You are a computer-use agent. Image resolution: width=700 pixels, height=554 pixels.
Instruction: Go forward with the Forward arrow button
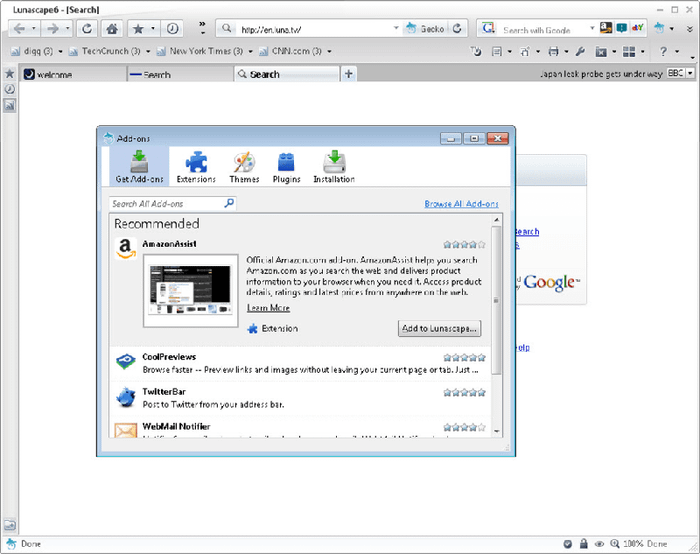(x=53, y=29)
